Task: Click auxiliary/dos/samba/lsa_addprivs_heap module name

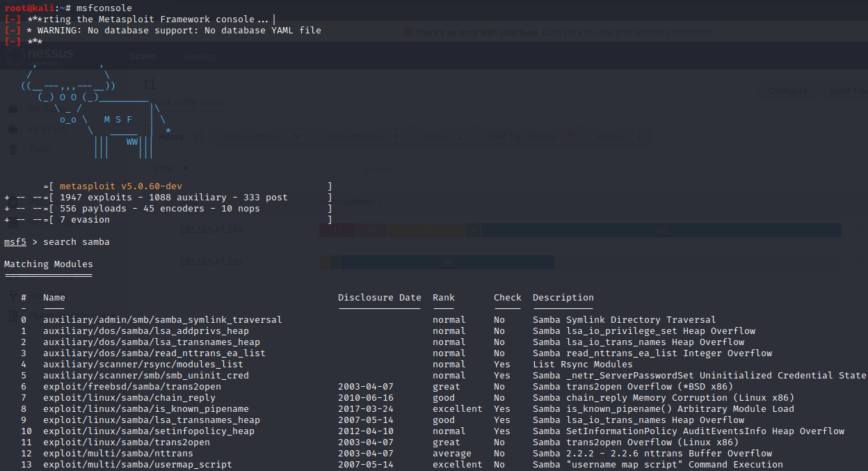Action: (x=146, y=331)
